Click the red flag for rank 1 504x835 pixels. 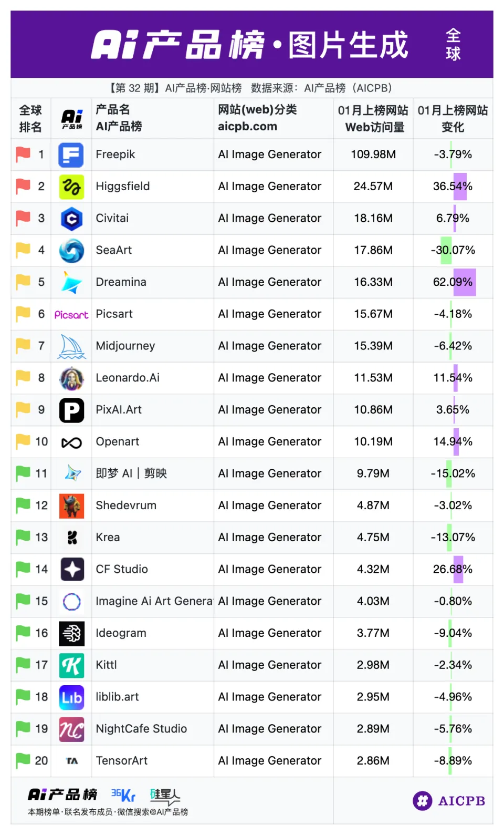[x=23, y=154]
